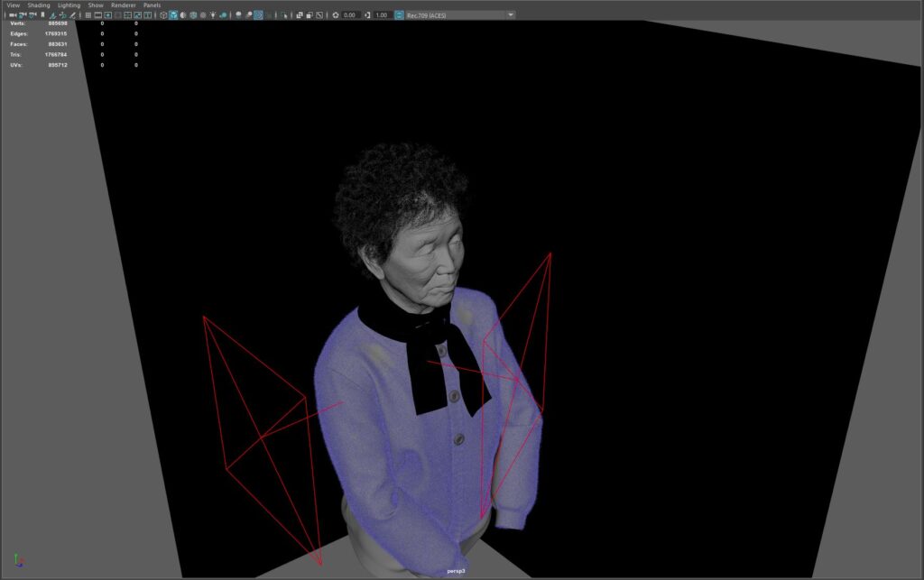The height and width of the screenshot is (580, 924).
Task: Toggle the Shadows icon
Action: [224, 14]
